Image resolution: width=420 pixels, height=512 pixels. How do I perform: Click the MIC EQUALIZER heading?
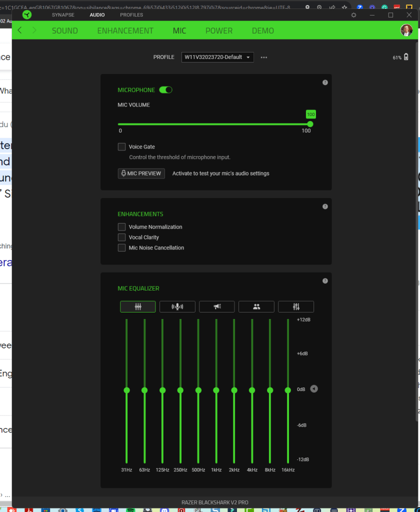click(x=138, y=288)
